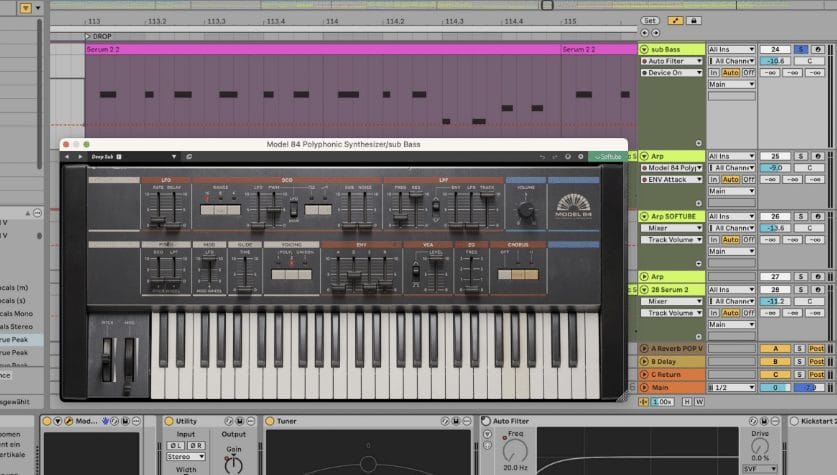This screenshot has width=837, height=475.
Task: Save Utility device preset icon
Action: (x=240, y=421)
